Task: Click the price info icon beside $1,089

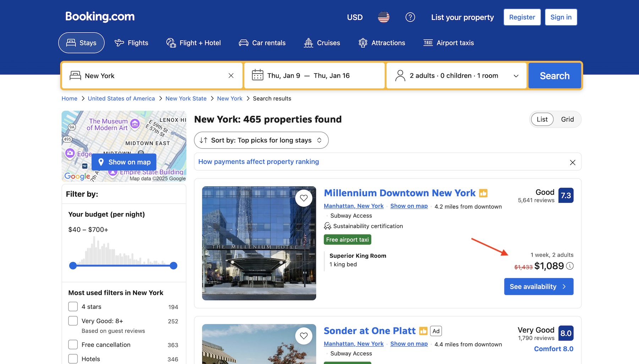Action: point(570,266)
